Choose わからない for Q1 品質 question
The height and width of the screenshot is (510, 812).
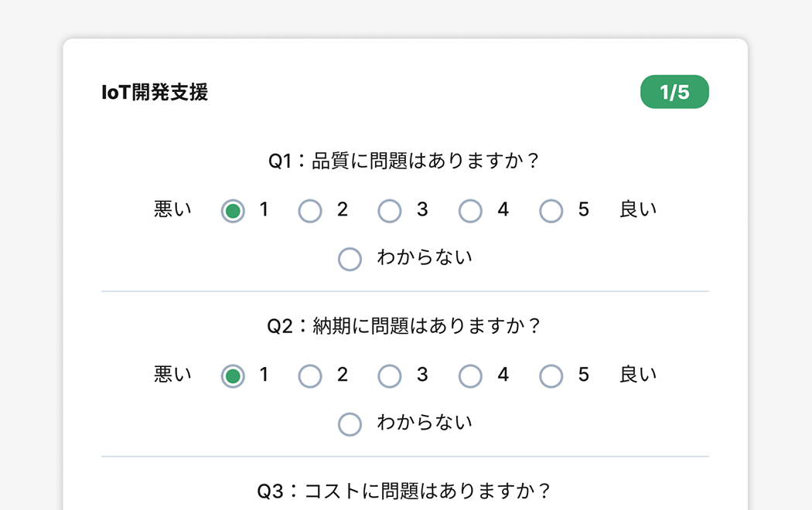[350, 259]
